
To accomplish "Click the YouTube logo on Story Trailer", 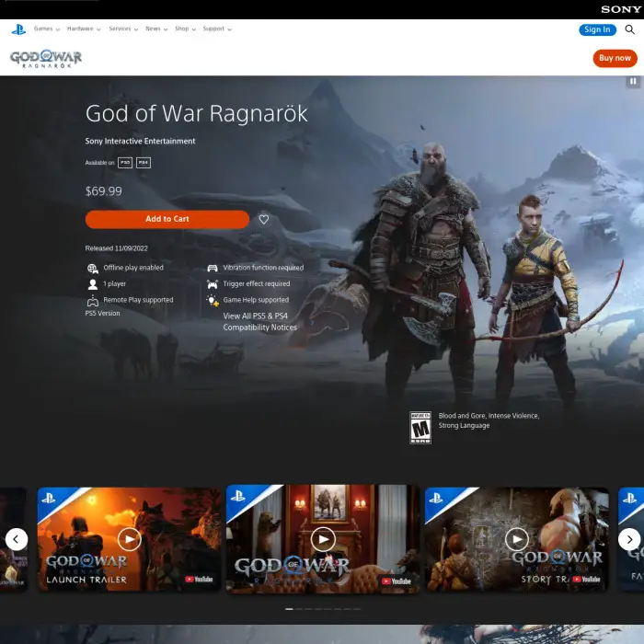I will (586, 579).
